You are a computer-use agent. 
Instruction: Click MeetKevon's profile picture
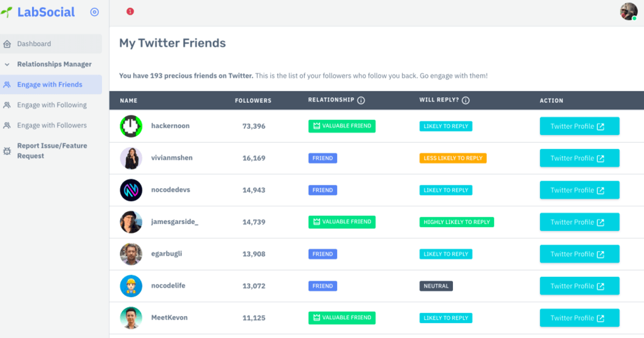pos(131,318)
